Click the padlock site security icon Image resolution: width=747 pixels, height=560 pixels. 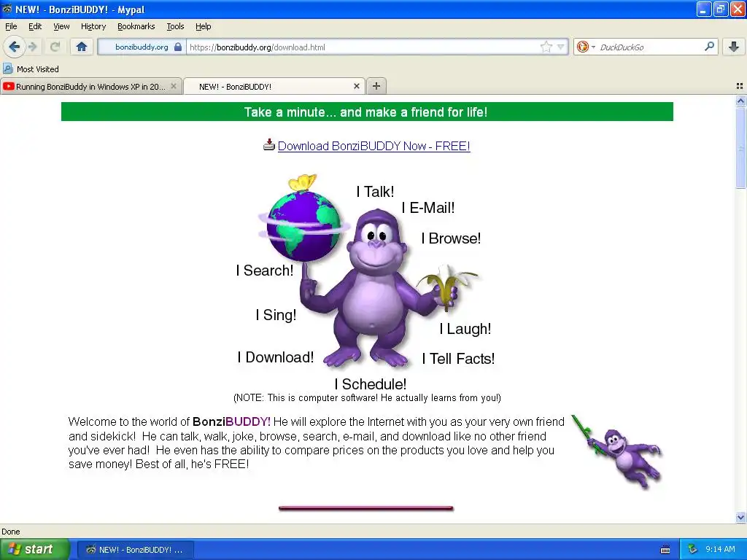[x=178, y=47]
